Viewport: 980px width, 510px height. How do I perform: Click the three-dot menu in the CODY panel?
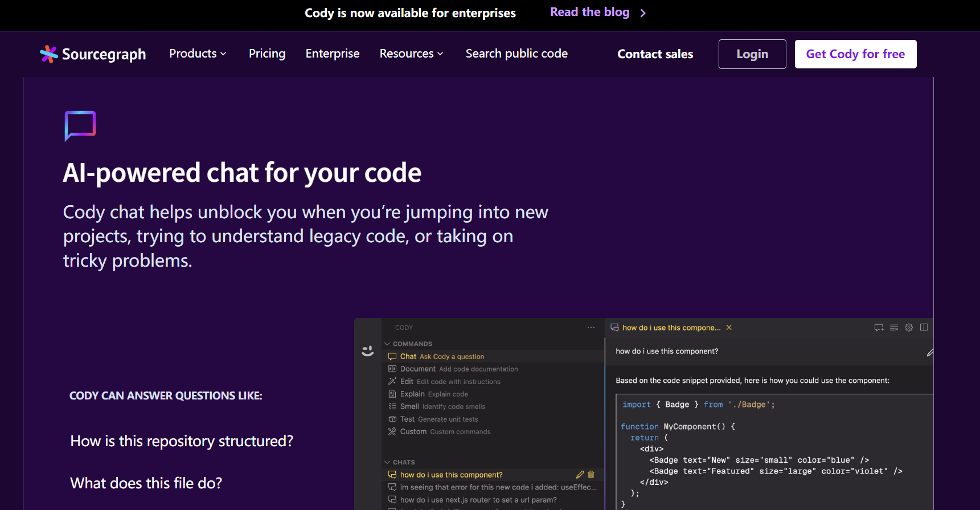pos(591,328)
